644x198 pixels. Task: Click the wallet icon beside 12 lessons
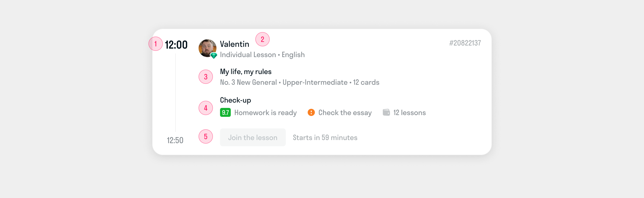pyautogui.click(x=386, y=112)
